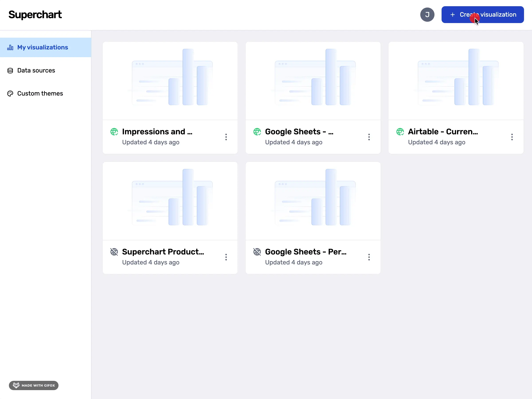Go to Custom themes
The width and height of the screenshot is (532, 399).
45,94
